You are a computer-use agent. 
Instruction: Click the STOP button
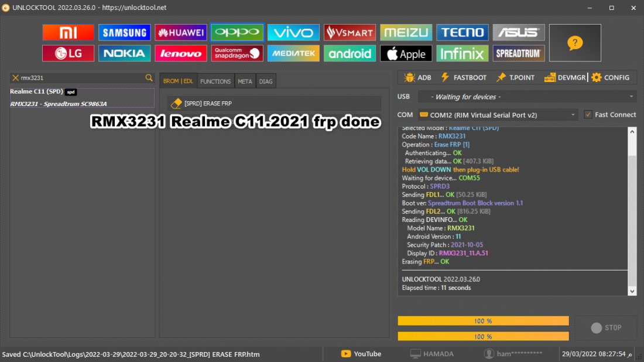(x=606, y=327)
